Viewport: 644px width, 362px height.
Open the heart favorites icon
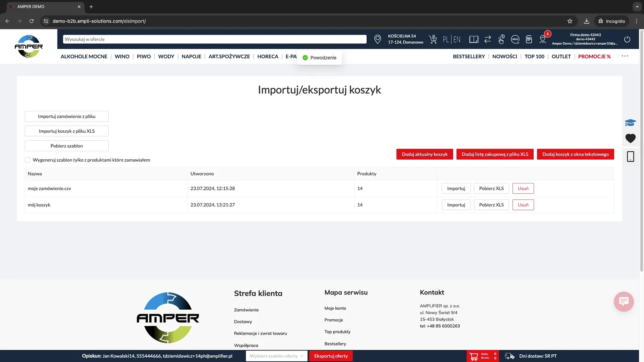(630, 138)
